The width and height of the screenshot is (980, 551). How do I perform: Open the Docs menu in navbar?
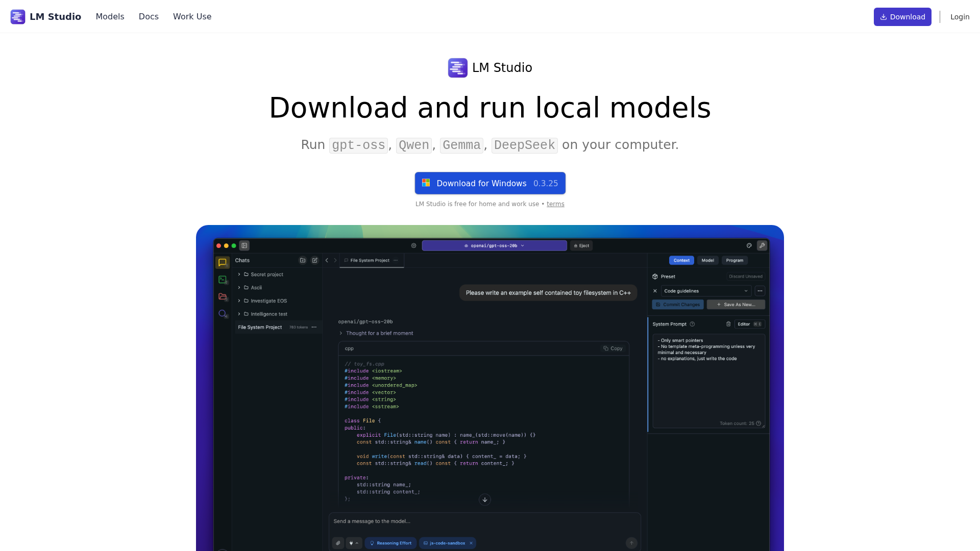tap(149, 16)
